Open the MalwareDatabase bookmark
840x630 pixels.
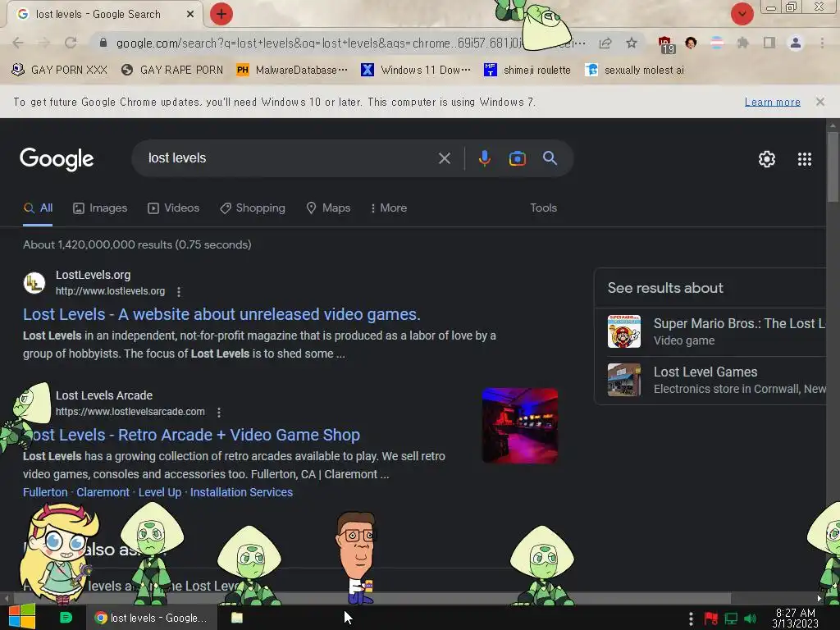point(292,70)
